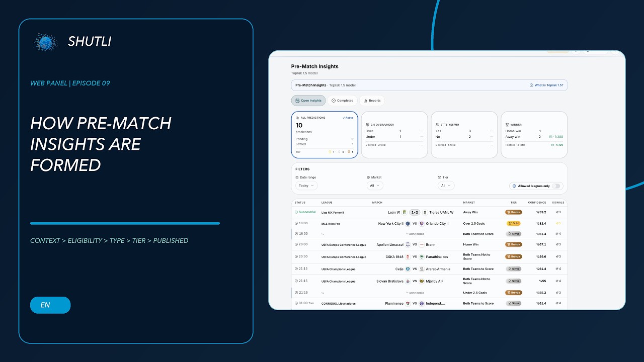Open the What is Toprak 1.5? link
This screenshot has width=644, height=362.
coord(546,85)
